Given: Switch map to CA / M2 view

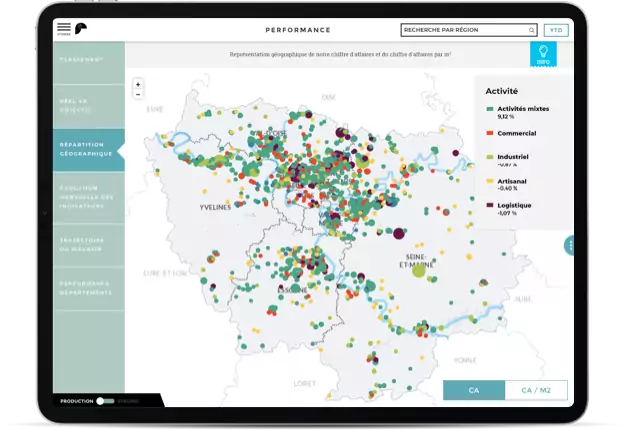Looking at the screenshot, I should coord(535,390).
